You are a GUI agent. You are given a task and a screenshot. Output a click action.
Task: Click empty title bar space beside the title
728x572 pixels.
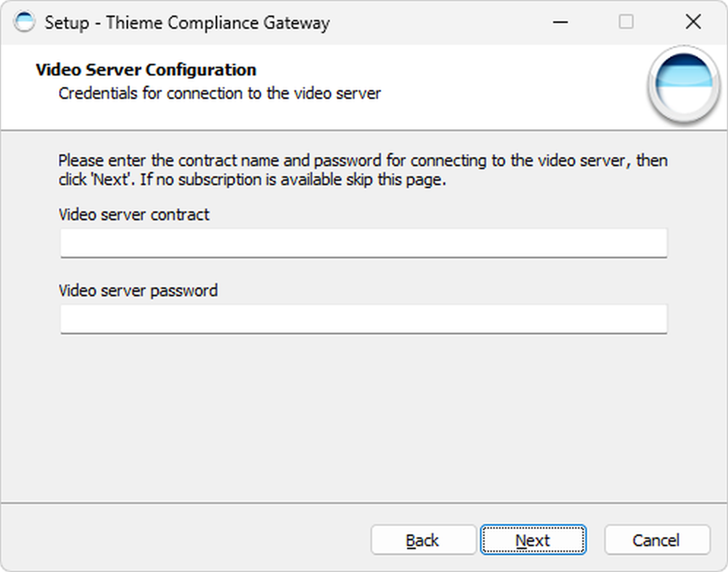[438, 22]
